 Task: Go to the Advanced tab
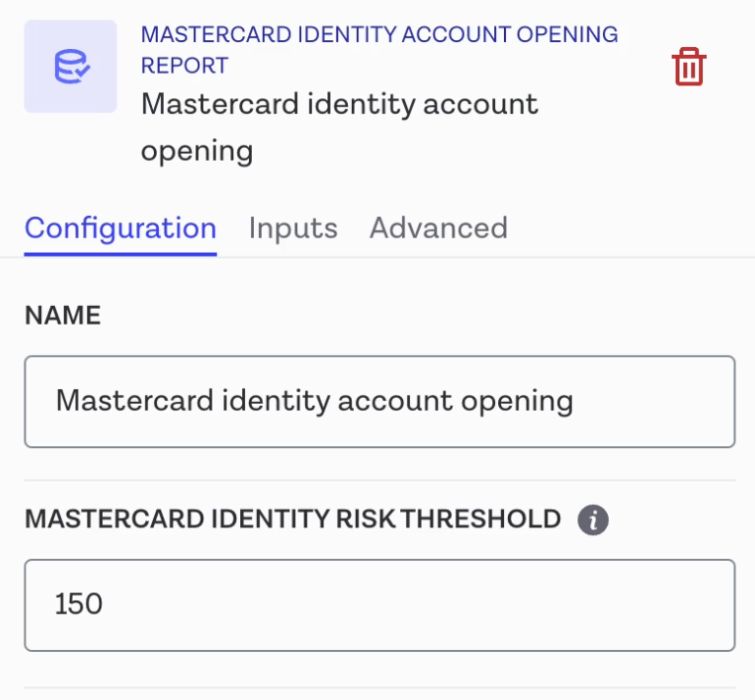click(438, 228)
